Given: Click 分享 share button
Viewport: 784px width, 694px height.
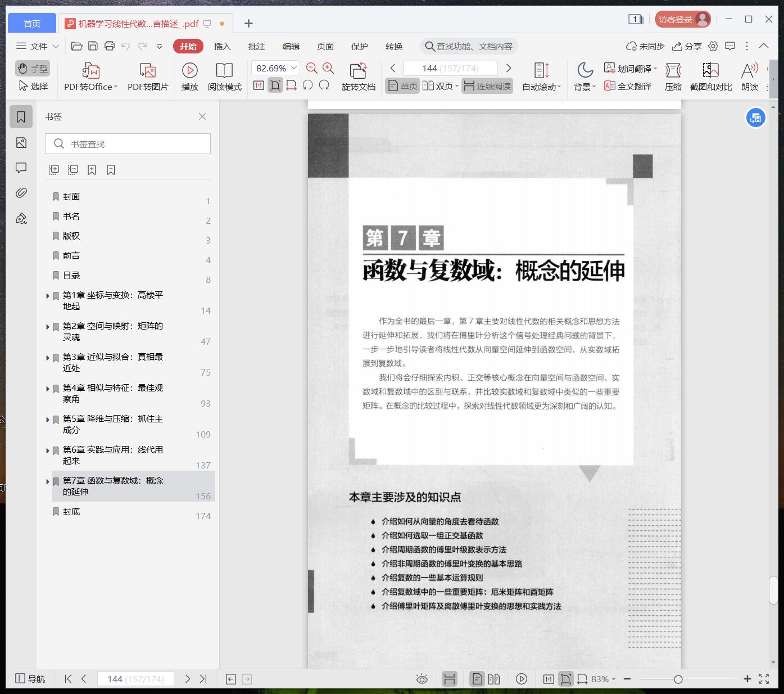Looking at the screenshot, I should coord(687,46).
